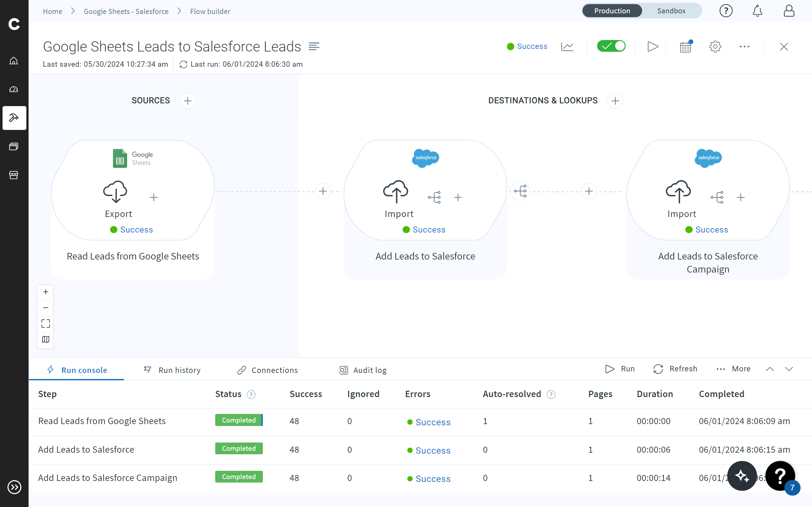Open mapping icon in Add Leads to Salesforce node
The height and width of the screenshot is (507, 812).
pyautogui.click(x=435, y=197)
